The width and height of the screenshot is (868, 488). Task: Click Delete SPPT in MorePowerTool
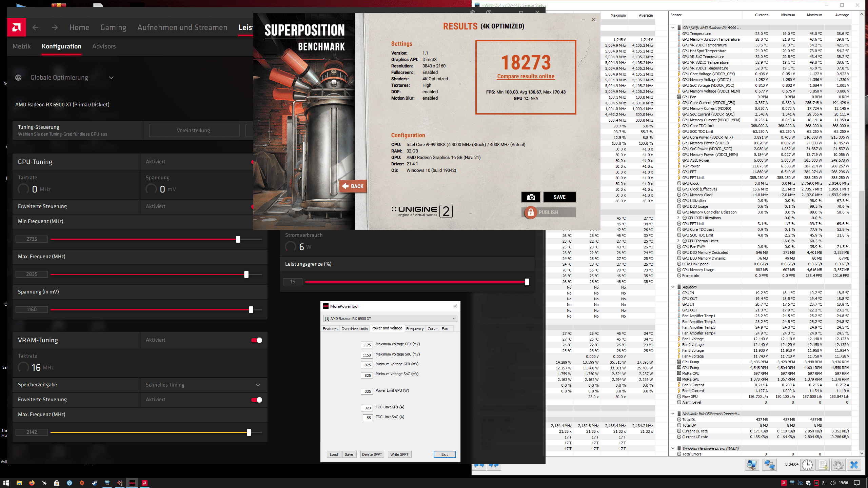(372, 454)
